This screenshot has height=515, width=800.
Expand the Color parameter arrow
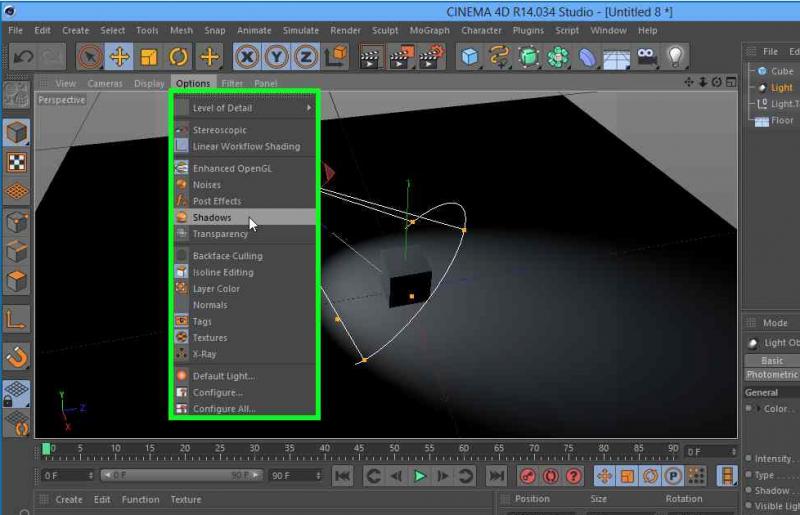point(758,408)
